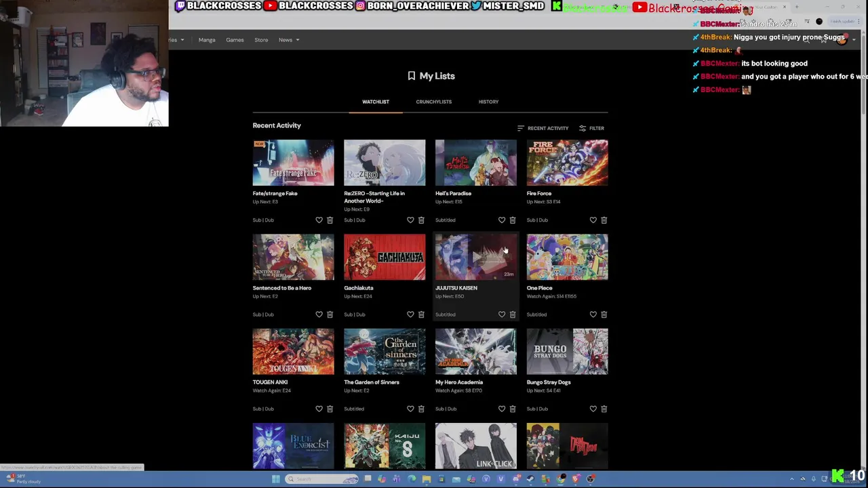The height and width of the screenshot is (488, 868).
Task: Remove My Hero Academia using its trash icon
Action: (513, 409)
